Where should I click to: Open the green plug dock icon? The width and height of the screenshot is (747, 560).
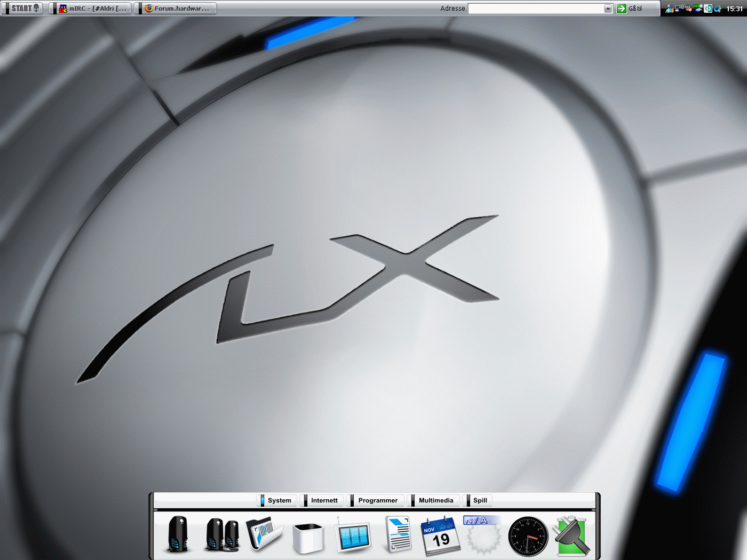tap(571, 535)
